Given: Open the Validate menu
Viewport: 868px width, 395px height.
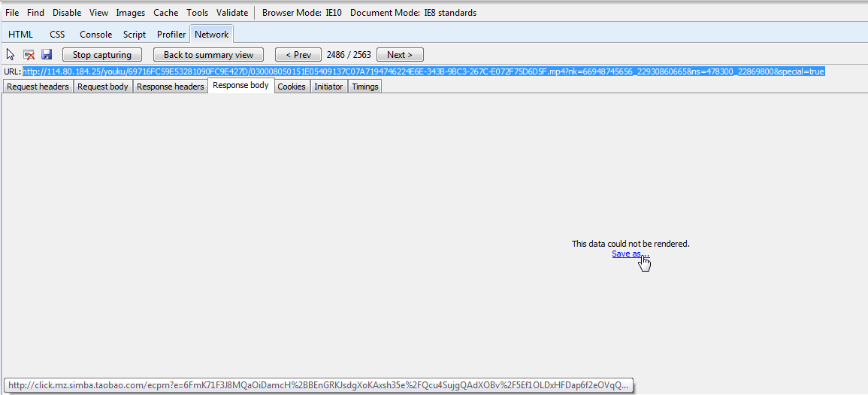Looking at the screenshot, I should pyautogui.click(x=232, y=12).
